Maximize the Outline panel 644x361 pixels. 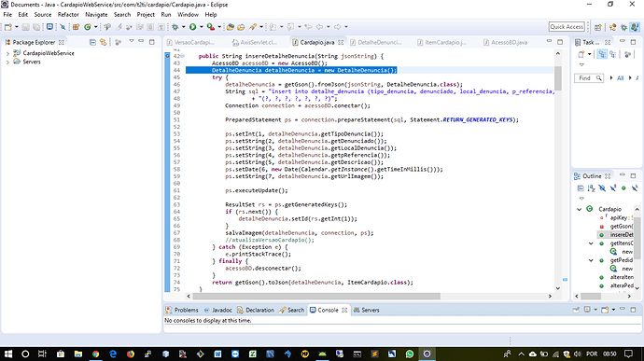633,175
